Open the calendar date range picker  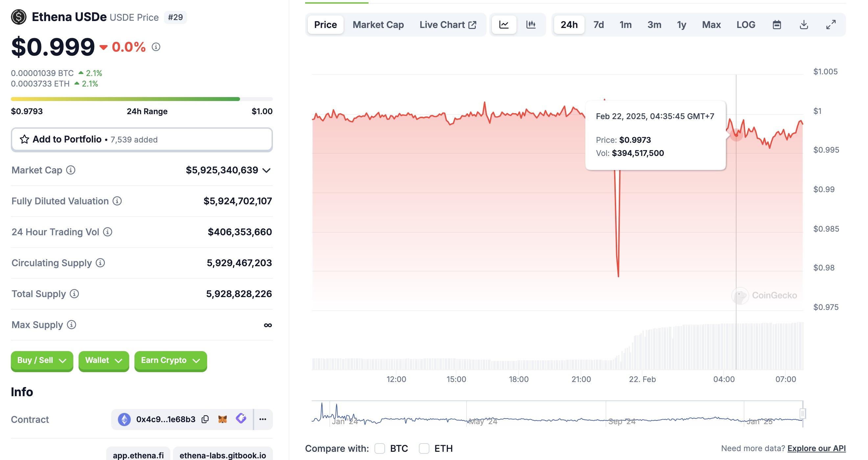click(777, 25)
